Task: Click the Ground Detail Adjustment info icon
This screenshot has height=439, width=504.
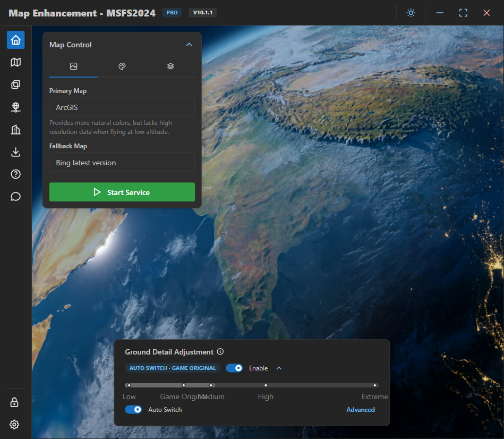Action: point(220,351)
